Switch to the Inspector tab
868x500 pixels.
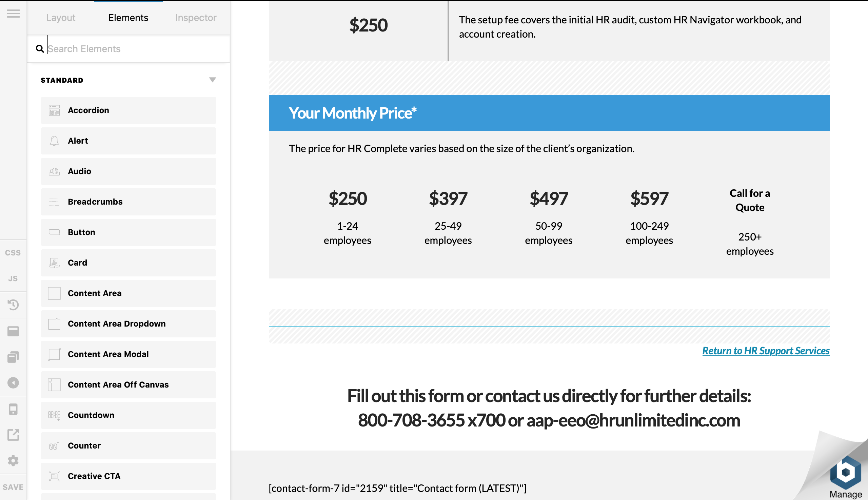[x=196, y=18]
